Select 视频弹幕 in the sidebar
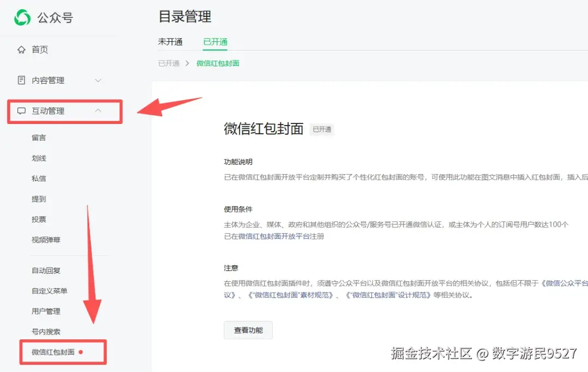 pos(45,239)
